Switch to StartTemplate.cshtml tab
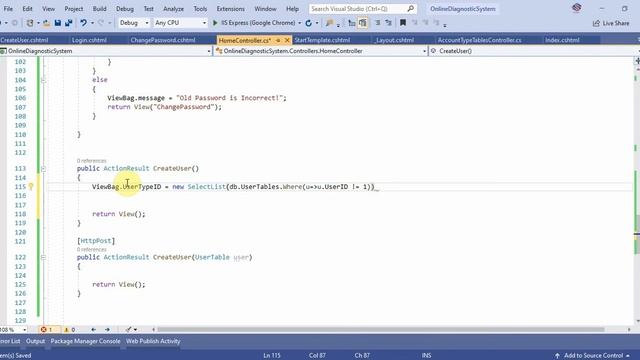Image resolution: width=640 pixels, height=360 pixels. pyautogui.click(x=322, y=40)
